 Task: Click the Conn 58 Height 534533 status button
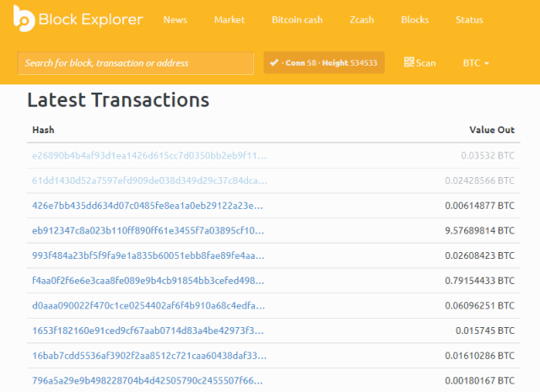click(324, 62)
